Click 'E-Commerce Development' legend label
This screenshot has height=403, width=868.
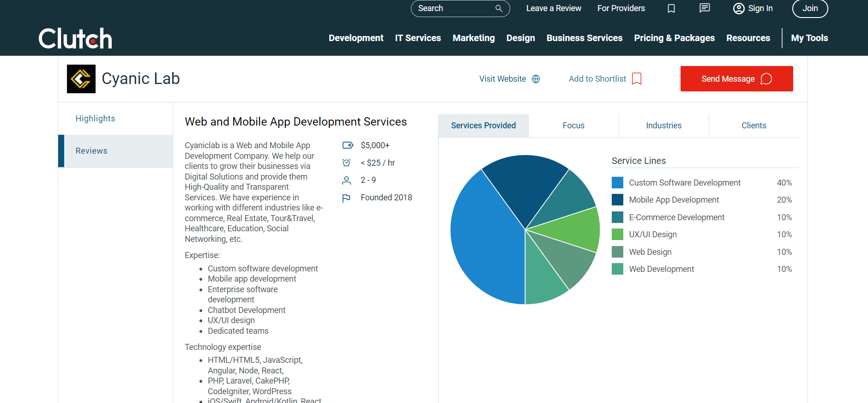[x=677, y=217]
